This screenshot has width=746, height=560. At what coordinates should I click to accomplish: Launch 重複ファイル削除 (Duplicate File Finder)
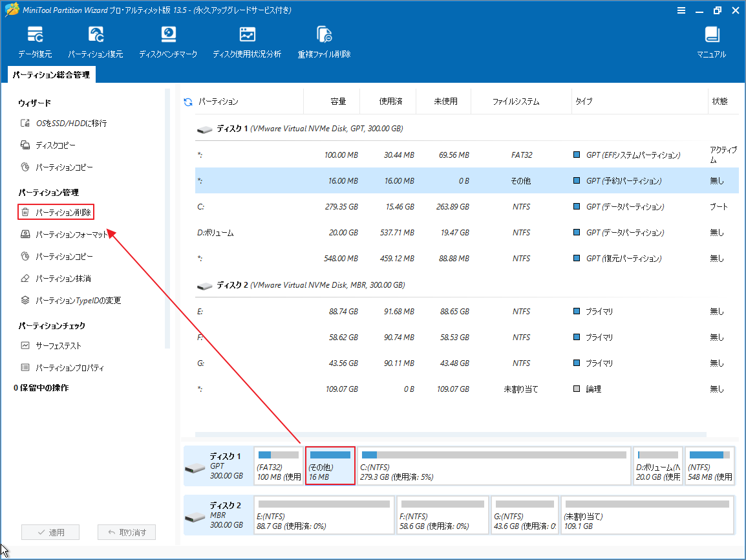tap(323, 41)
